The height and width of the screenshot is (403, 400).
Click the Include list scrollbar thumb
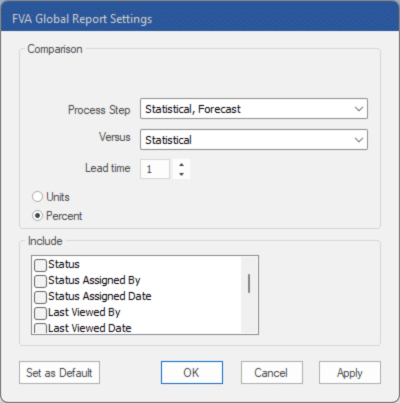coord(249,283)
